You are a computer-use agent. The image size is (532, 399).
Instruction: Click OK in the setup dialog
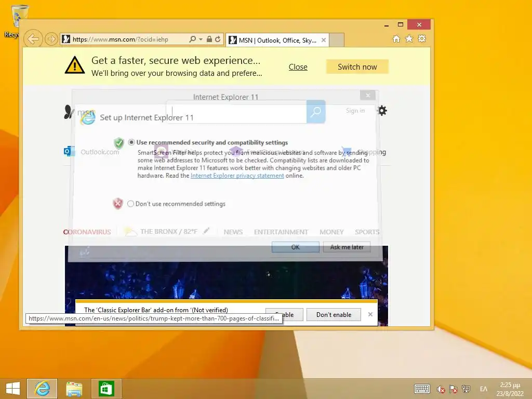coord(296,247)
